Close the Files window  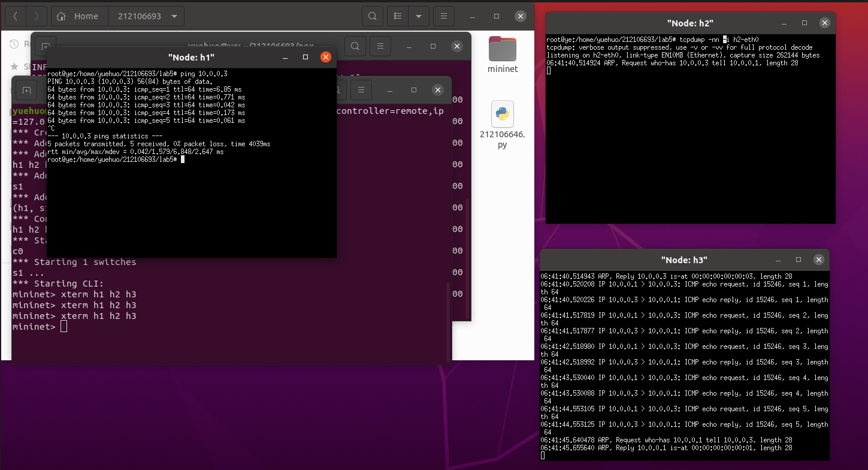[521, 16]
